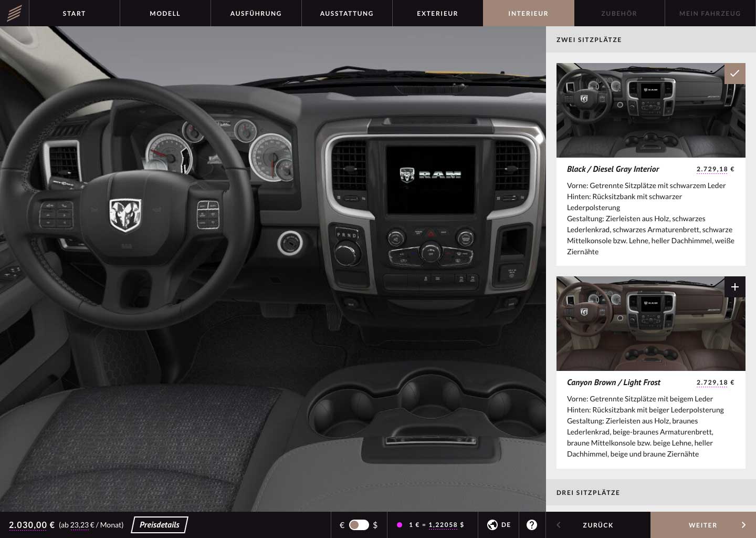Add Canyon Brown interior with plus icon
This screenshot has height=538, width=756.
tap(734, 287)
